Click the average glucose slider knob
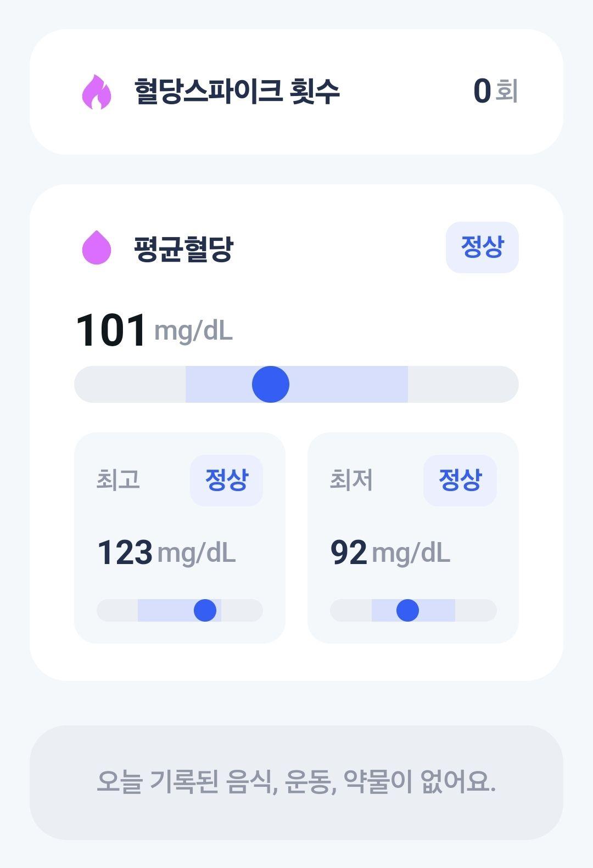593x868 pixels. [x=271, y=384]
